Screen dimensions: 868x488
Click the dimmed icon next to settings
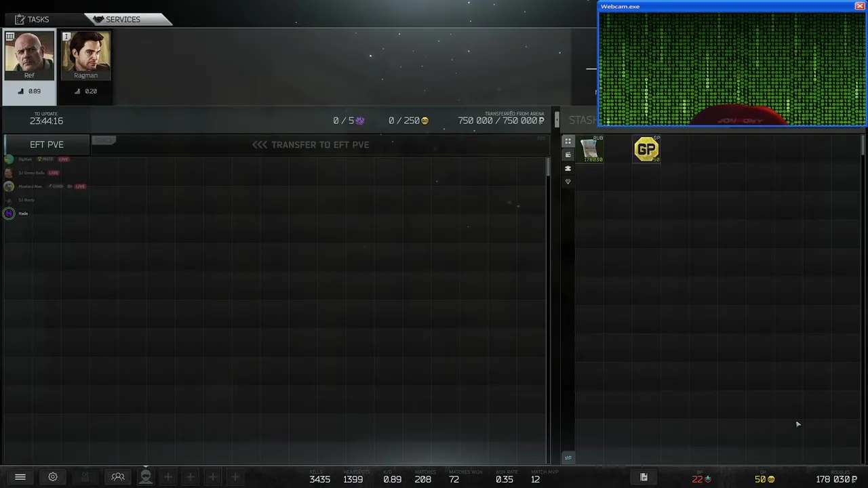85,477
